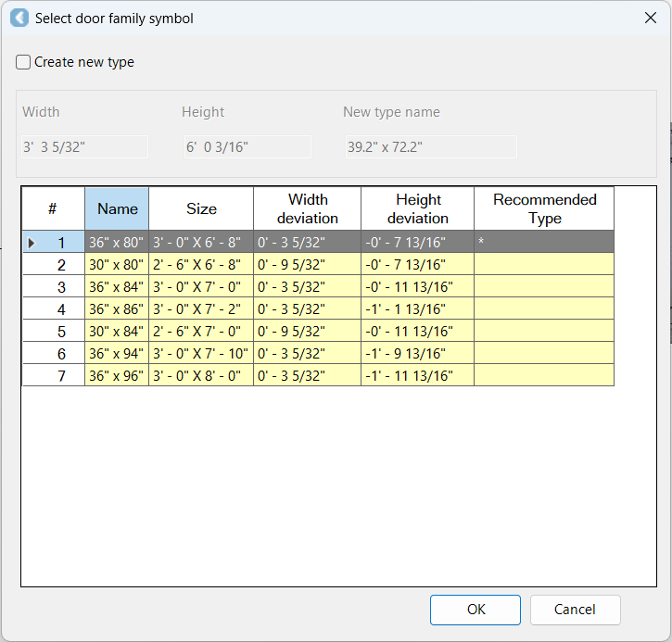This screenshot has width=672, height=642.
Task: Click the row 1 selector arrow
Action: [x=32, y=243]
